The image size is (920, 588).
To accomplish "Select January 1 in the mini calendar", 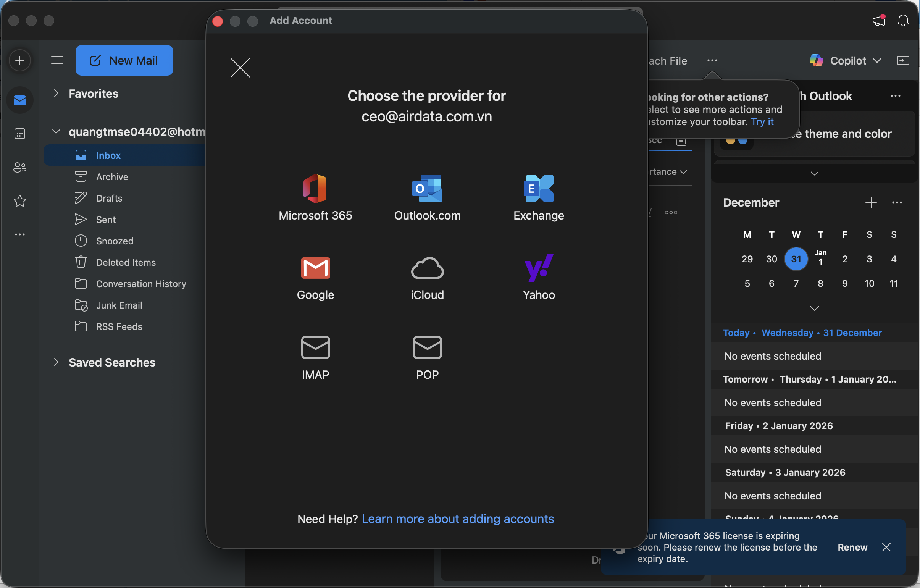I will click(820, 258).
